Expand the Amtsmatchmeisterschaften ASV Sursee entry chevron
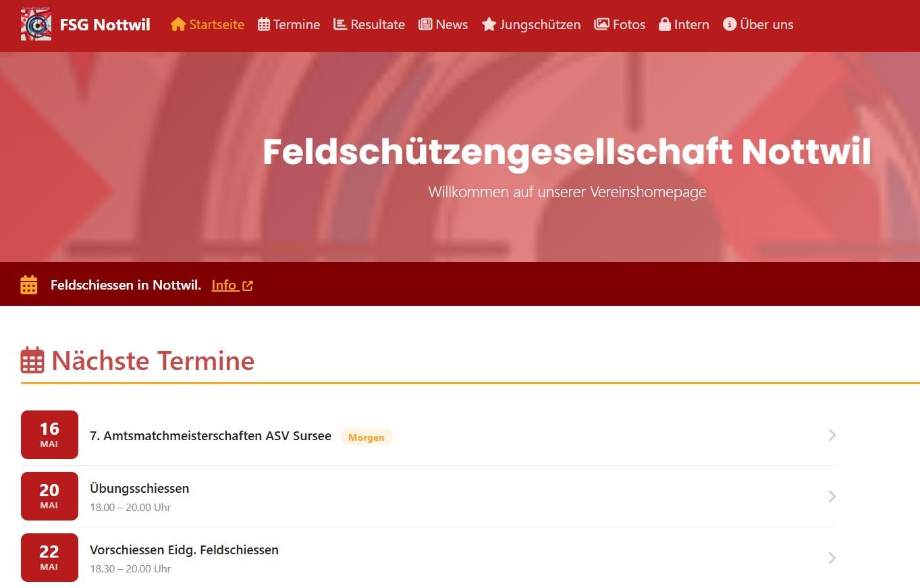920x588 pixels. tap(832, 435)
